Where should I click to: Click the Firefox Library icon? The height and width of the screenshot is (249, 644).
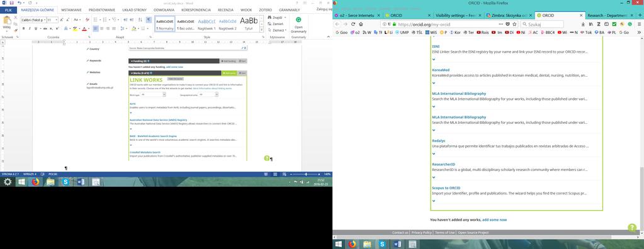point(591,24)
